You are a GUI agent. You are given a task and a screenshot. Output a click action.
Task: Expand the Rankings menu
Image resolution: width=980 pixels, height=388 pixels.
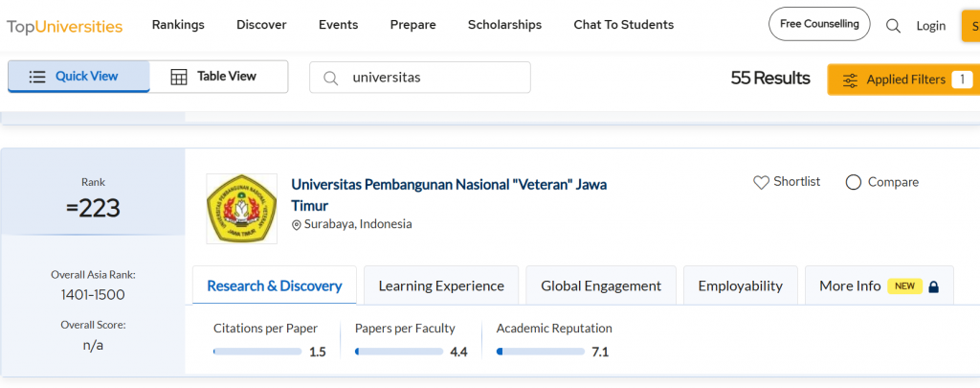(178, 25)
